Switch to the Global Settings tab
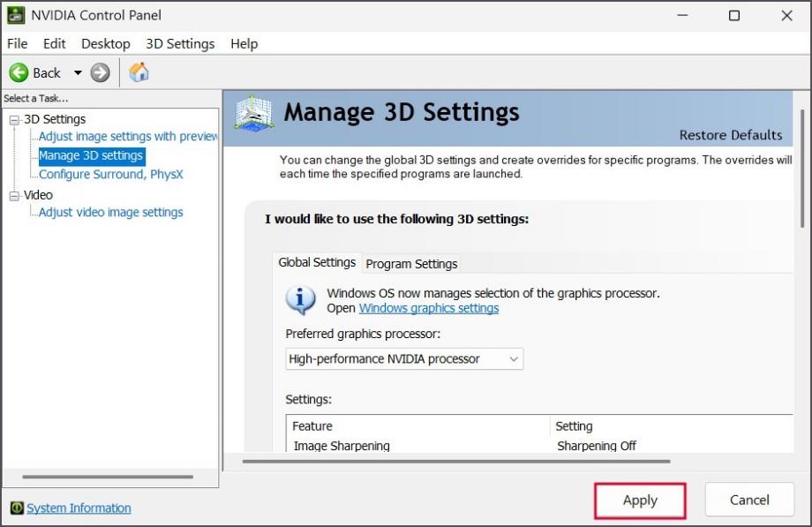This screenshot has width=812, height=527. pyautogui.click(x=317, y=262)
